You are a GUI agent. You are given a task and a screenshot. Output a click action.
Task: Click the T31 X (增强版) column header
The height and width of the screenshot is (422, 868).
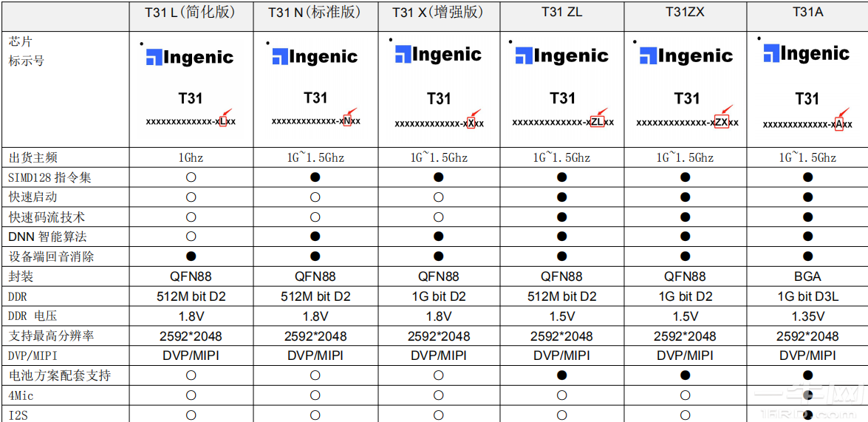439,13
